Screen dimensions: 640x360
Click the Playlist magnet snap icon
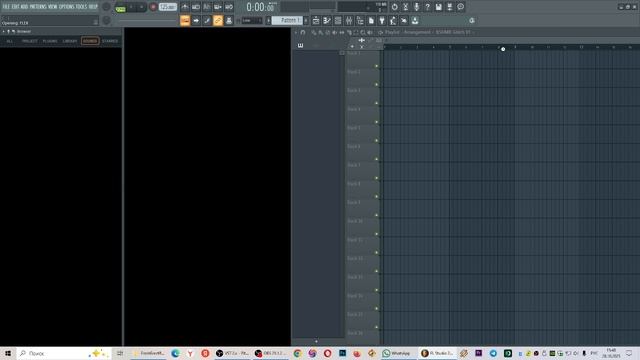[x=303, y=32]
